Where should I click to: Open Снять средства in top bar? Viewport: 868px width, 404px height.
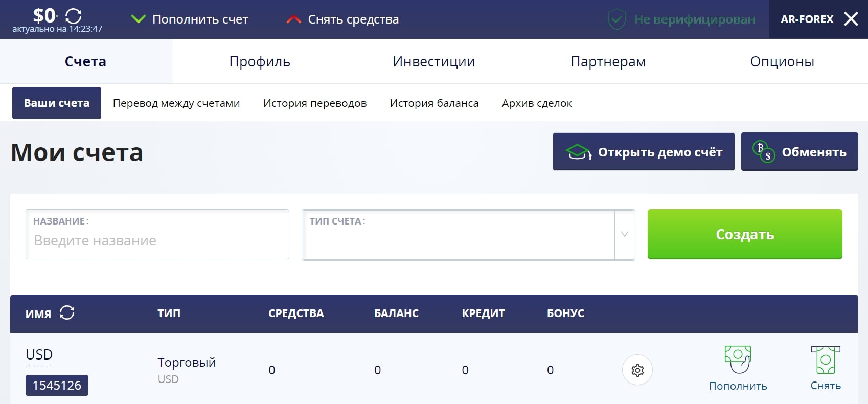click(x=353, y=19)
